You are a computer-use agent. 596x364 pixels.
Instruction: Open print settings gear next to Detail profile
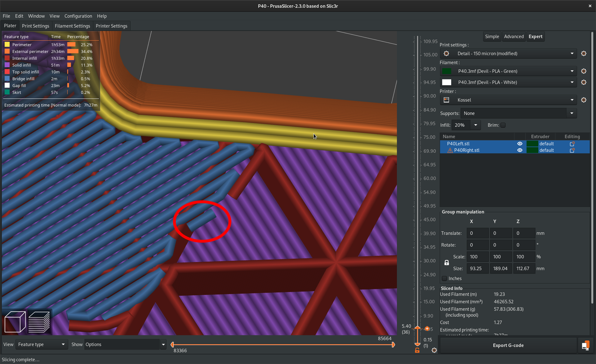point(584,54)
